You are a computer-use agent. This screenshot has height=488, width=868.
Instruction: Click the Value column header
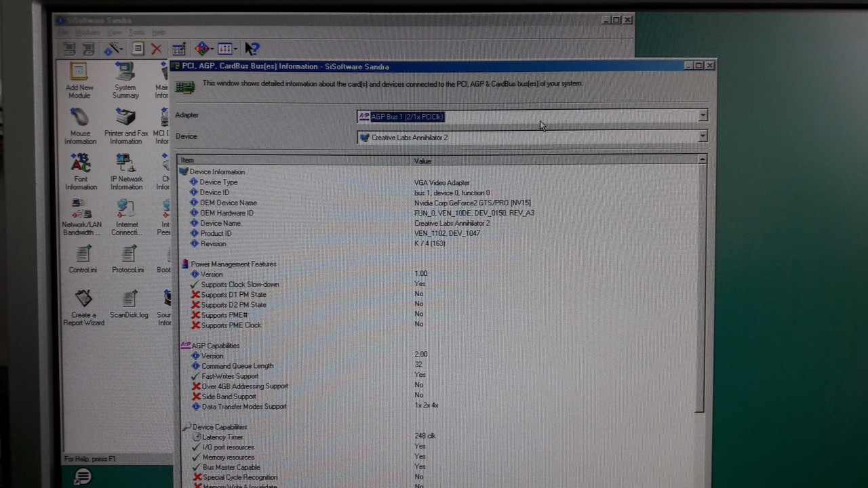554,161
